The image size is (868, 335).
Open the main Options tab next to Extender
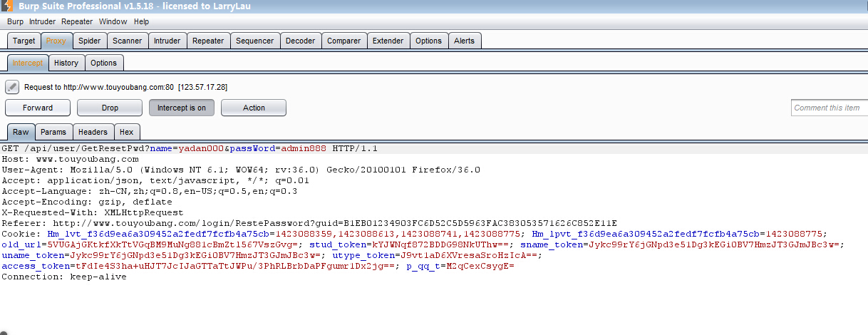(x=428, y=41)
